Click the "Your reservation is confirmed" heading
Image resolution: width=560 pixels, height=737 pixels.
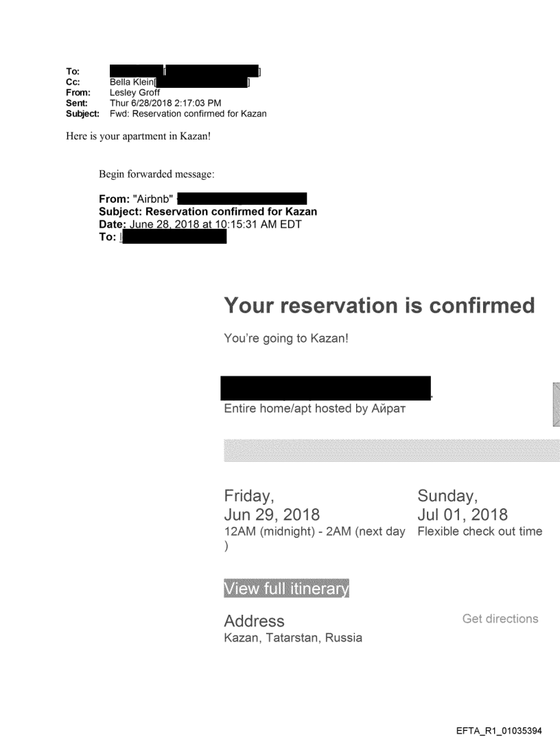click(379, 306)
